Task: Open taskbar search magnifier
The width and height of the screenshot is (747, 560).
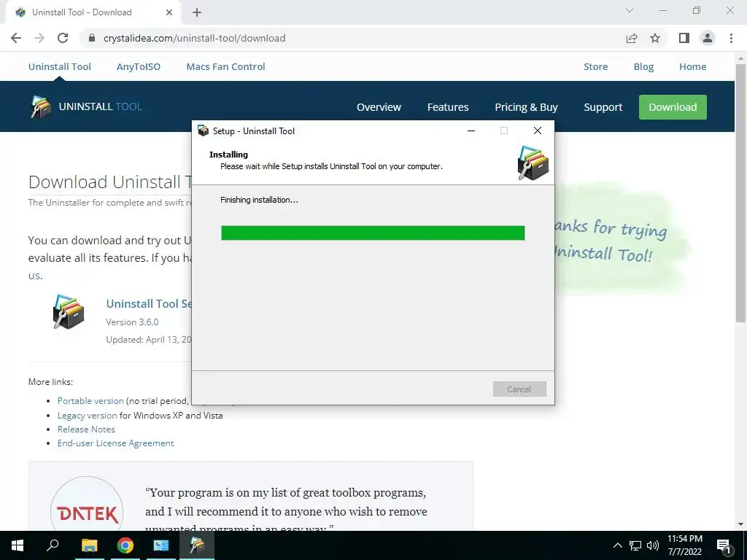Action: click(x=53, y=545)
